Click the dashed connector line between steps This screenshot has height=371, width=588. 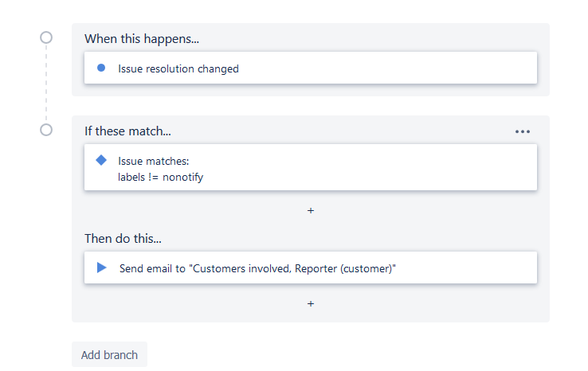[x=46, y=84]
